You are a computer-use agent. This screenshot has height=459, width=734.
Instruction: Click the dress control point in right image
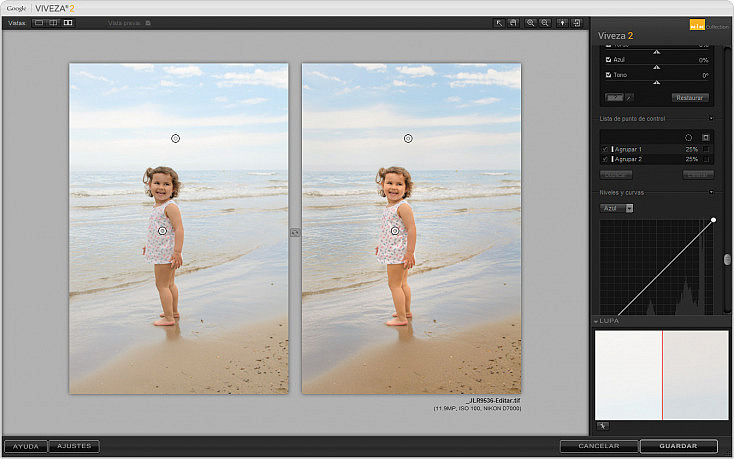[395, 231]
